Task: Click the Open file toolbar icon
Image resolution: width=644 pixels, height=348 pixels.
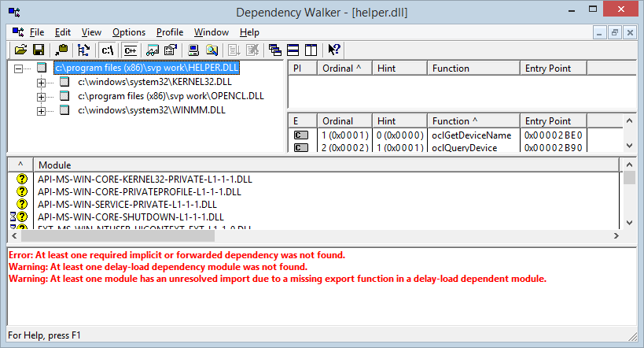Action: (21, 50)
